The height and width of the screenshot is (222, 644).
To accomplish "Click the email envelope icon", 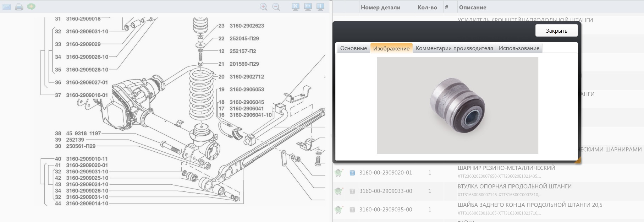I will click(x=7, y=7).
